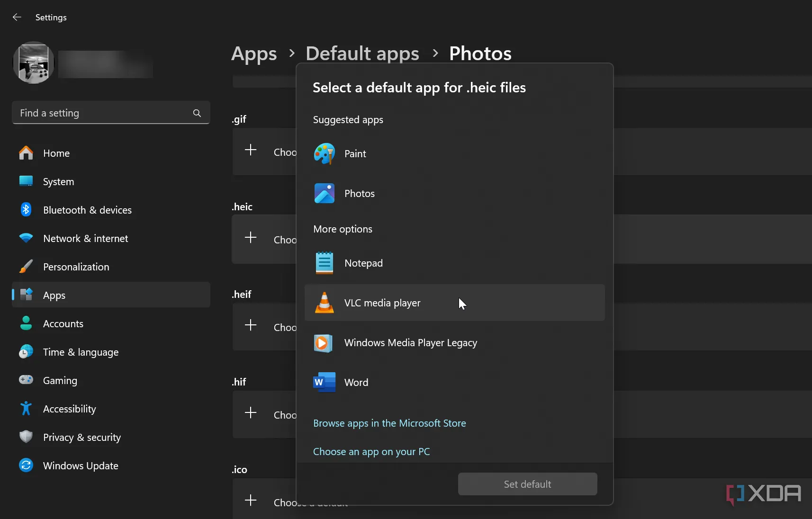812x519 pixels.
Task: Click the dialog title about .heic files
Action: [419, 88]
